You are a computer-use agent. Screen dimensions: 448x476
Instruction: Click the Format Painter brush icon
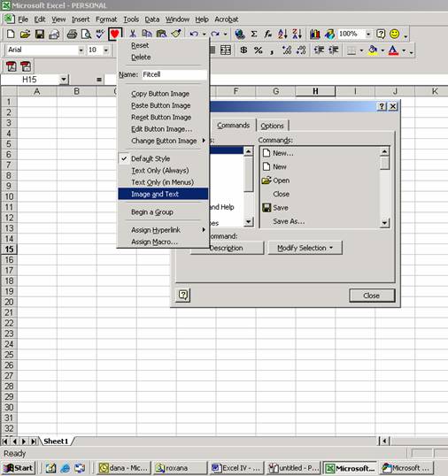(x=176, y=34)
